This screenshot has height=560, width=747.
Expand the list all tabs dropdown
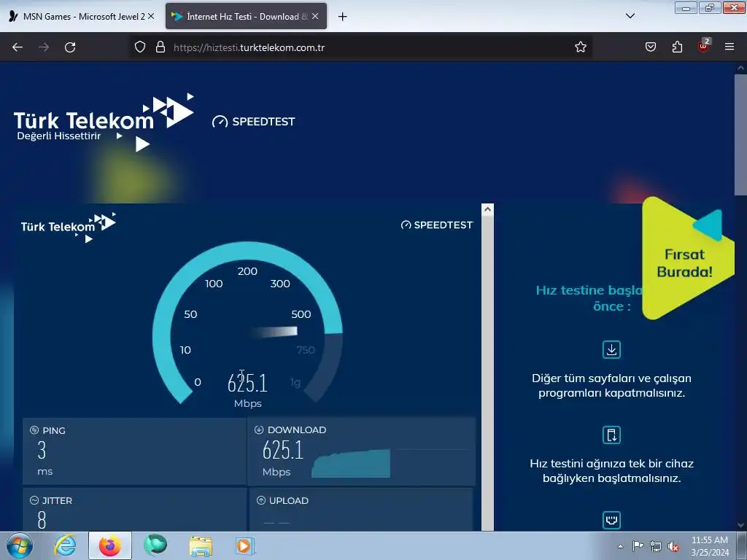630,16
